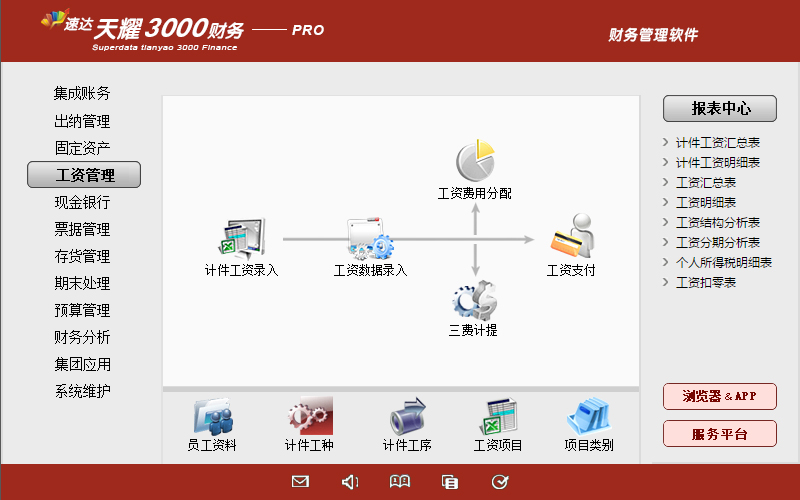Click the 浏览器 & APP button
Image resolution: width=800 pixels, height=500 pixels.
coord(720,396)
